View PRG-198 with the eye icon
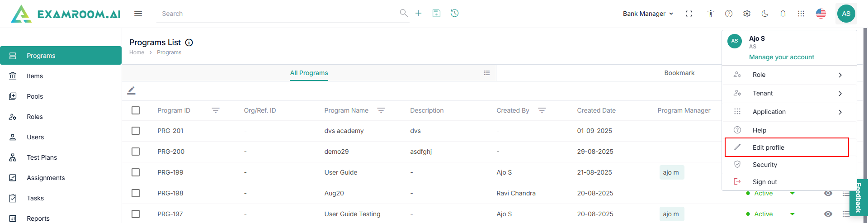Screen dimensions: 868x223 tap(828, 193)
